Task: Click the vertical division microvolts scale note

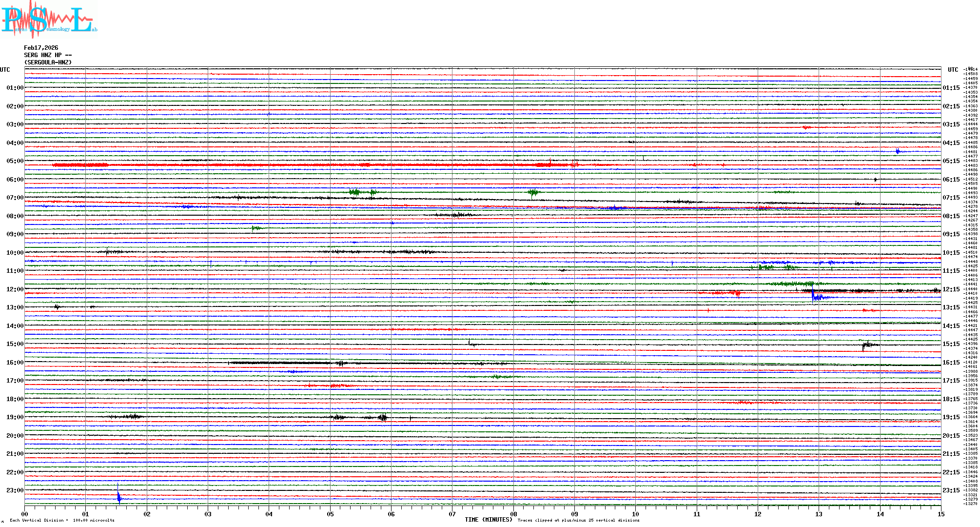Action: click(62, 520)
